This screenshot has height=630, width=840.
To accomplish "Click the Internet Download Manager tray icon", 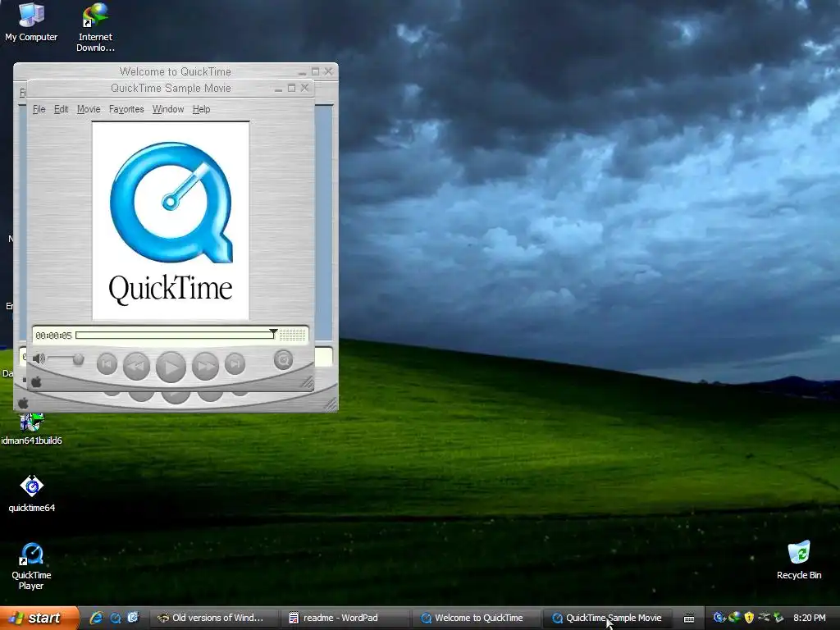I will click(734, 618).
